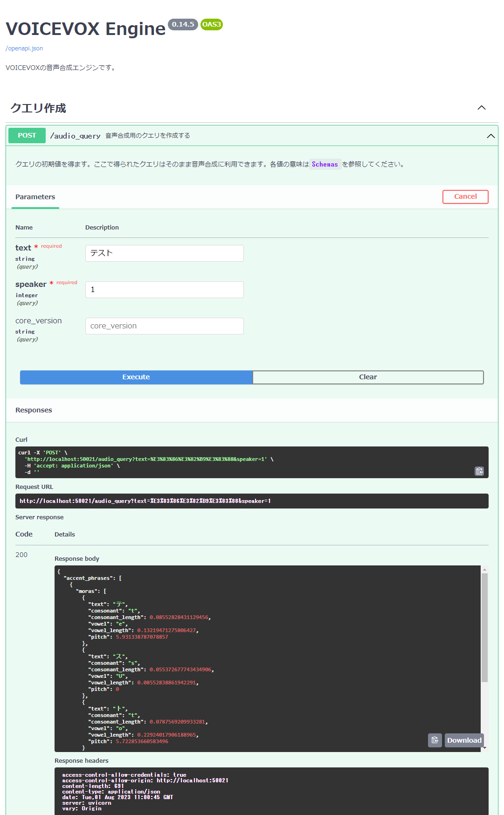Image resolution: width=504 pixels, height=815 pixels.
Task: Click the response body scrollbar thumb
Action: (484, 627)
